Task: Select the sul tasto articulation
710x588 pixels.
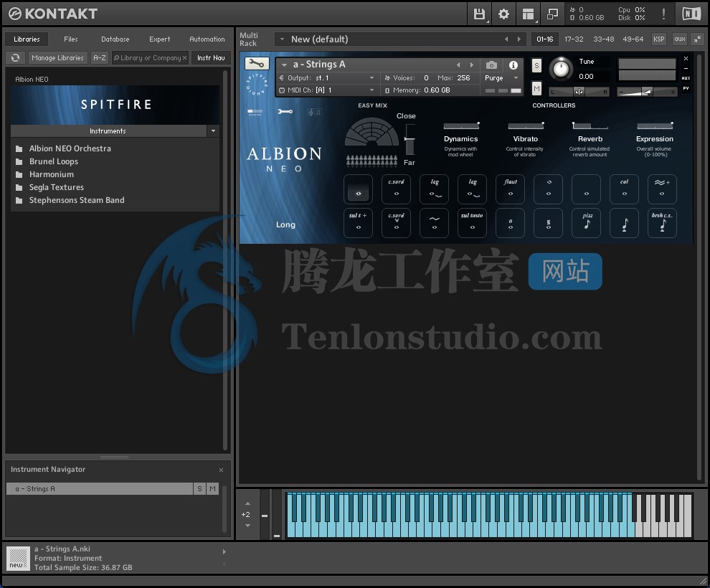Action: click(x=472, y=222)
